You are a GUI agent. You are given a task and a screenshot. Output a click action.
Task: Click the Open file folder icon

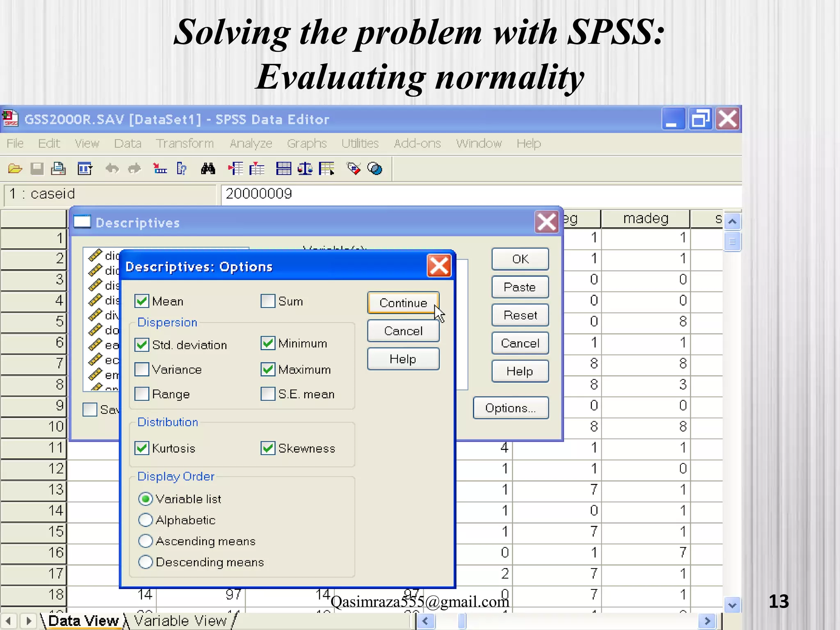pyautogui.click(x=15, y=169)
